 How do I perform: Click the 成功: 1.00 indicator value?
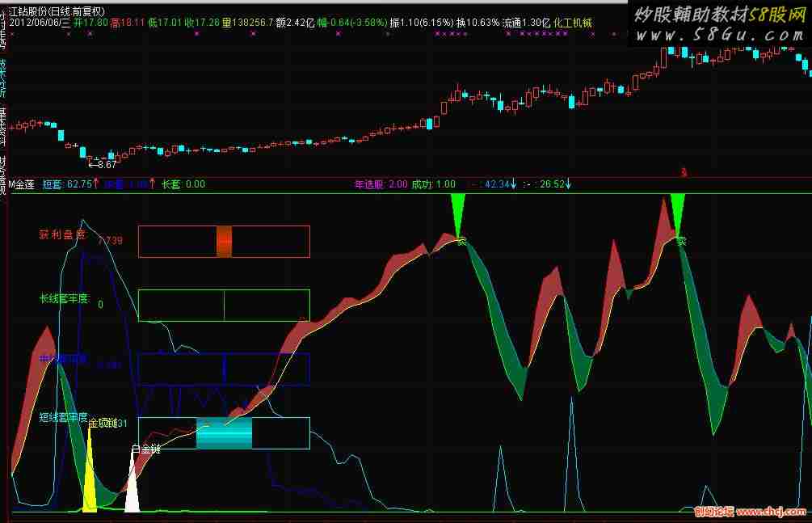coord(433,184)
